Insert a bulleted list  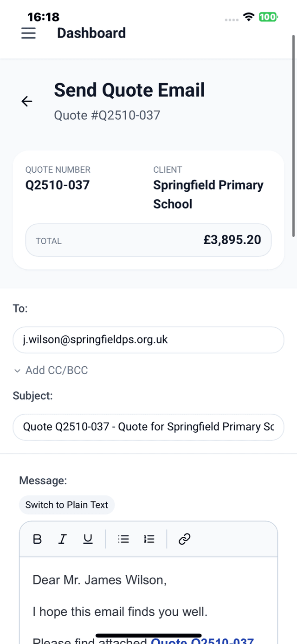tap(123, 539)
